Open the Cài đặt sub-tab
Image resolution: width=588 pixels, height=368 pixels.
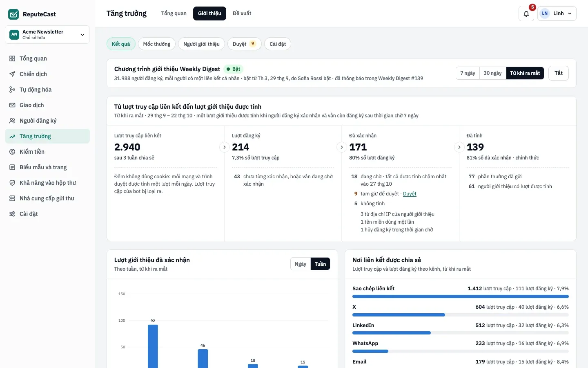coord(278,44)
